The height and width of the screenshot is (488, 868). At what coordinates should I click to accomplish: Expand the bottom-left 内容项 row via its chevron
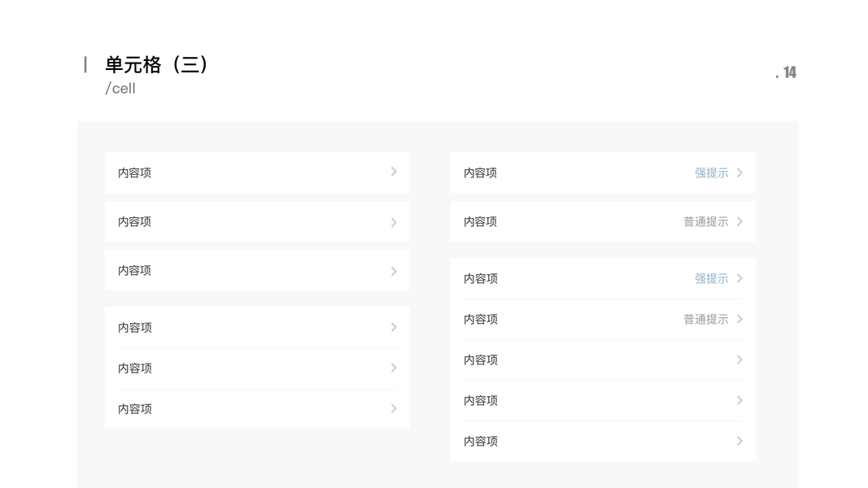coord(394,408)
